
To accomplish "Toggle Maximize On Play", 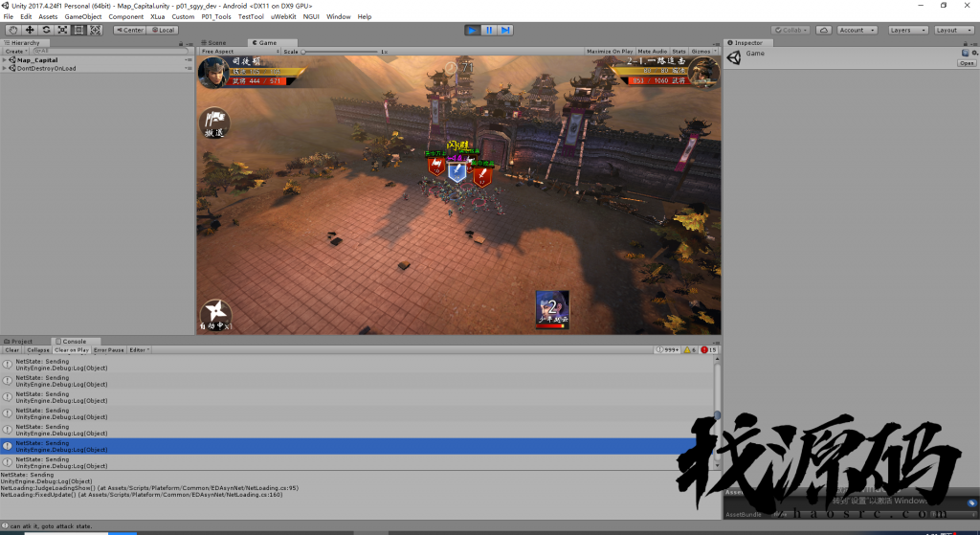I will tap(610, 52).
